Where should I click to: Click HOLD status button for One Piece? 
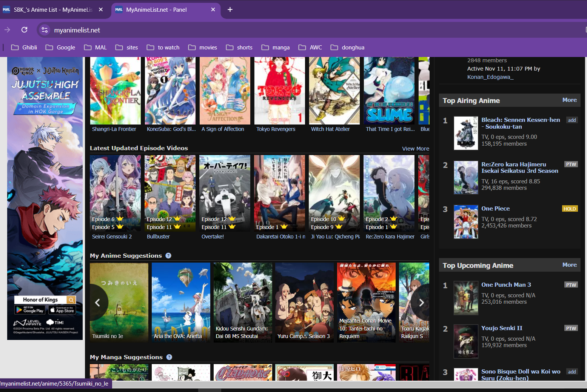tap(570, 209)
